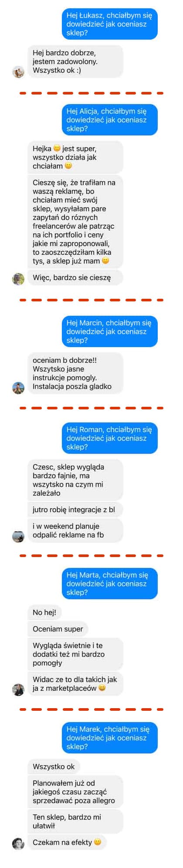The width and height of the screenshot is (183, 868).
Task: Select the blue 'Hej Marcin' question bubble
Action: click(109, 331)
